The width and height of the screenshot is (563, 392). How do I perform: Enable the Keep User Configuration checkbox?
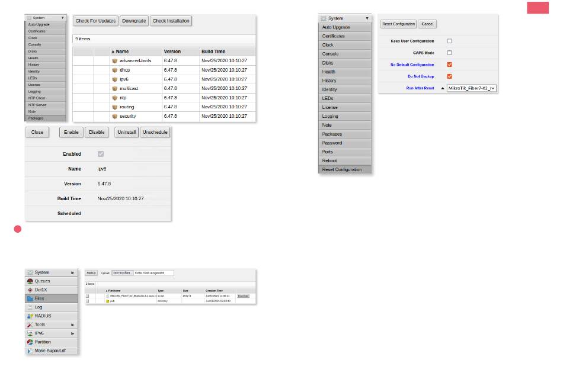[x=449, y=41]
